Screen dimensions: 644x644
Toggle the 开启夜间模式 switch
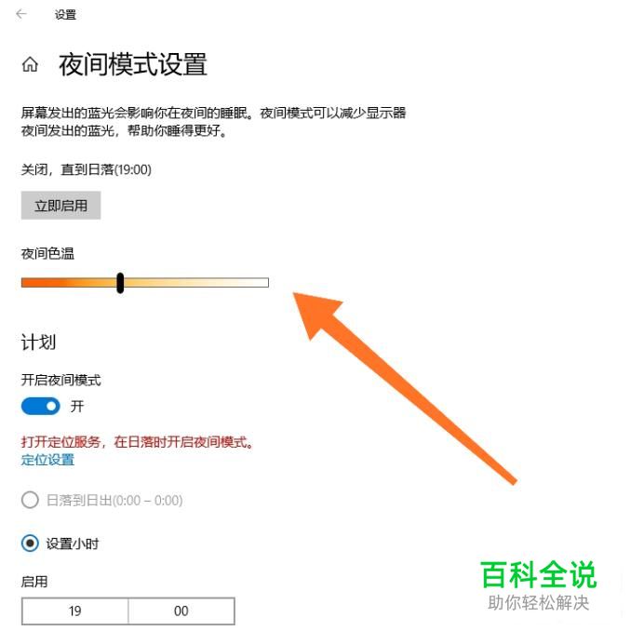41,406
